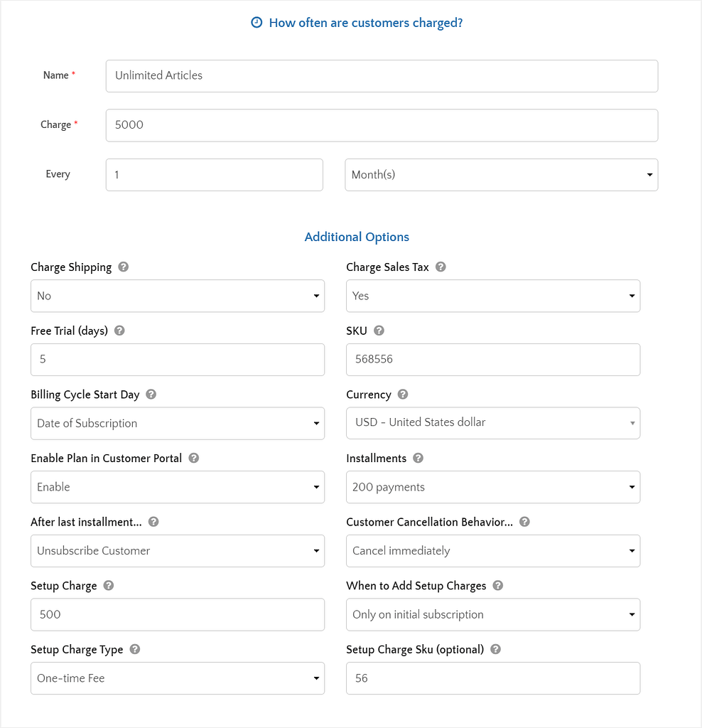Click the clock icon beside the heading

pyautogui.click(x=256, y=22)
